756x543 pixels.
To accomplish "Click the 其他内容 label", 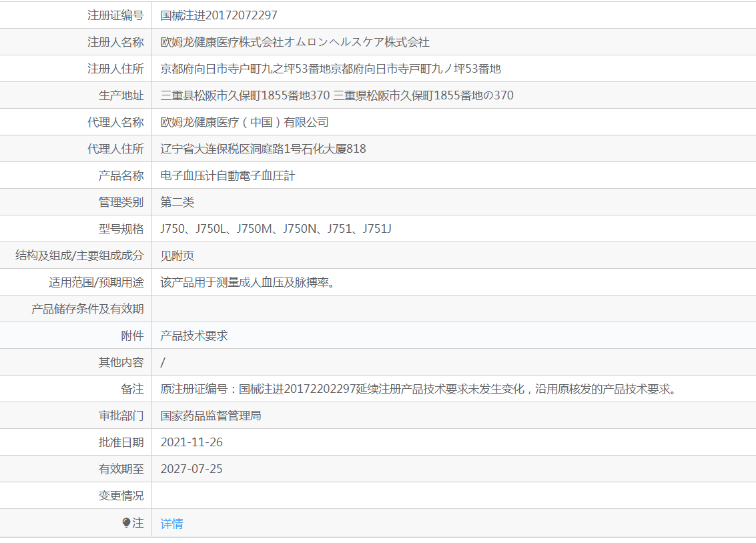I will coord(121,362).
